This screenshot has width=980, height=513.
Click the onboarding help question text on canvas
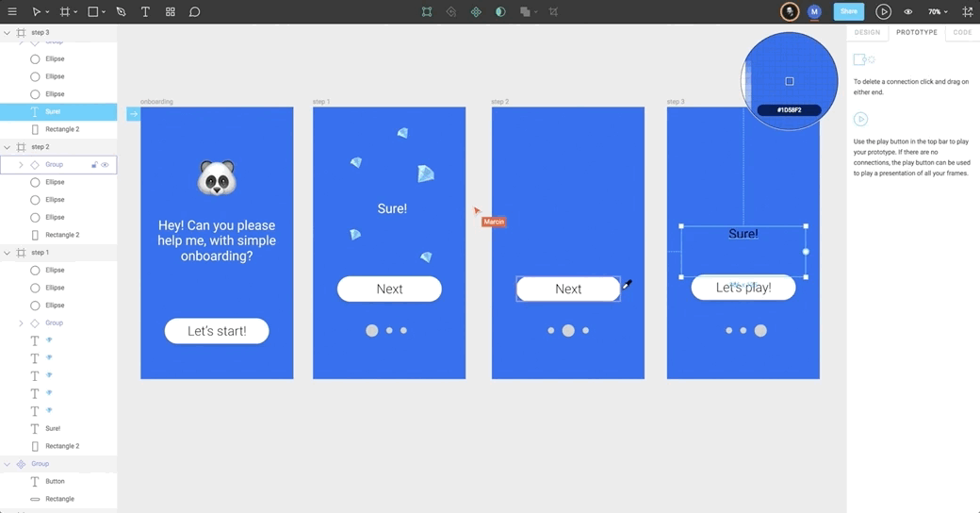click(x=217, y=240)
